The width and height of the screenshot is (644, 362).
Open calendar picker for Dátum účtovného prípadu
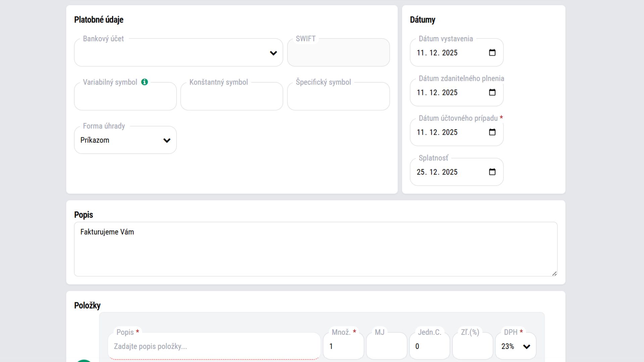click(x=492, y=132)
